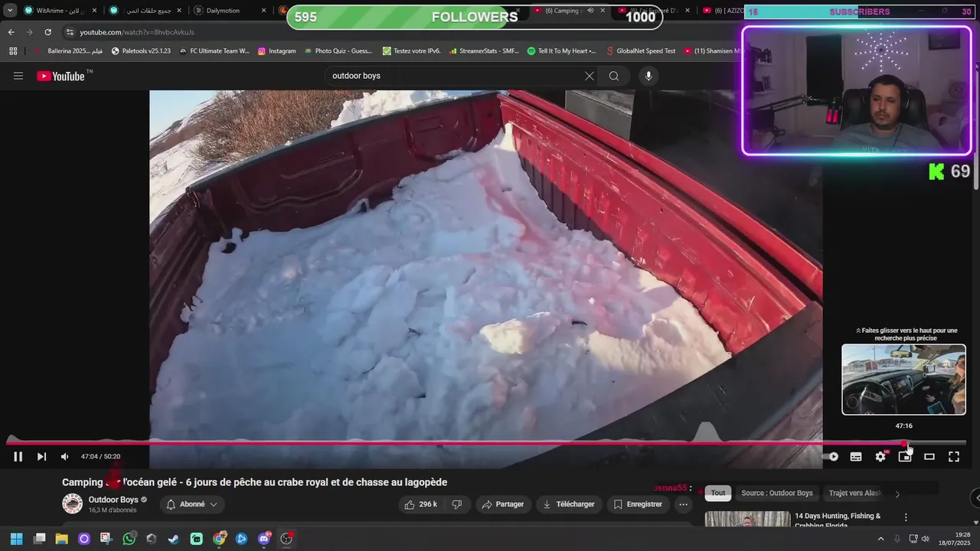Toggle subtitles in the video player
980x551 pixels.
click(856, 457)
